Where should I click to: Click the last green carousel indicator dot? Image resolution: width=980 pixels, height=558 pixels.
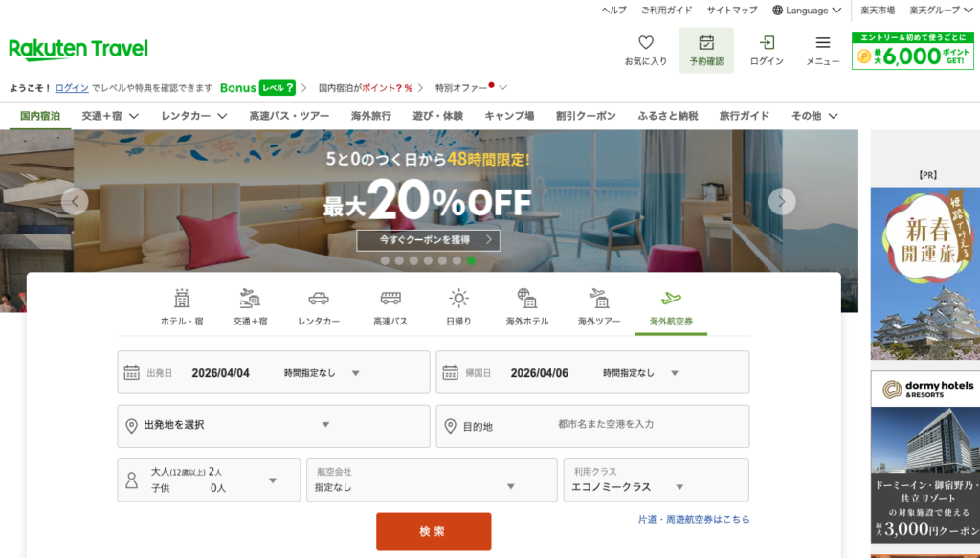471,260
